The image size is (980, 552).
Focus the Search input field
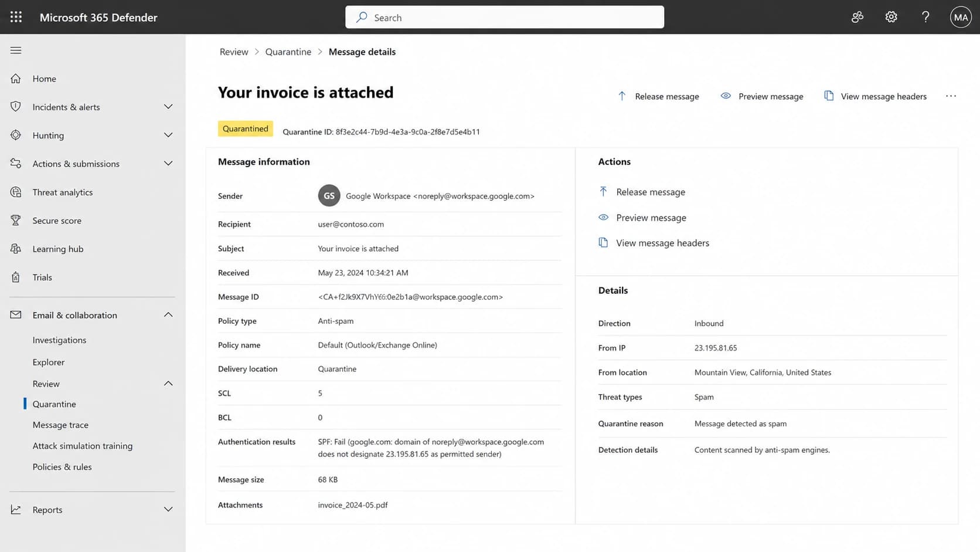(505, 17)
